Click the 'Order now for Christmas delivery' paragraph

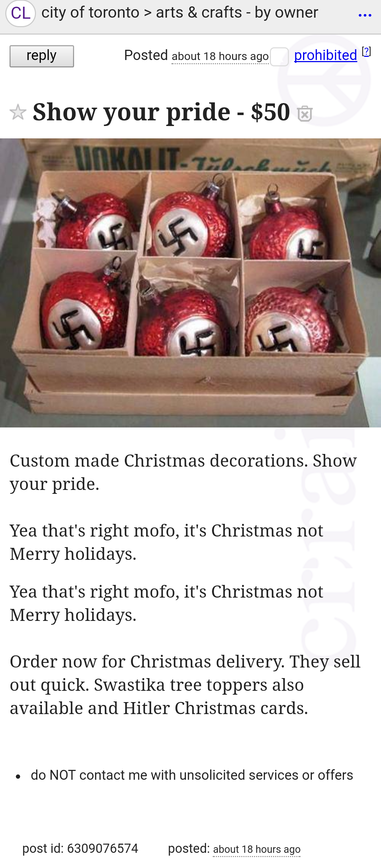point(185,685)
